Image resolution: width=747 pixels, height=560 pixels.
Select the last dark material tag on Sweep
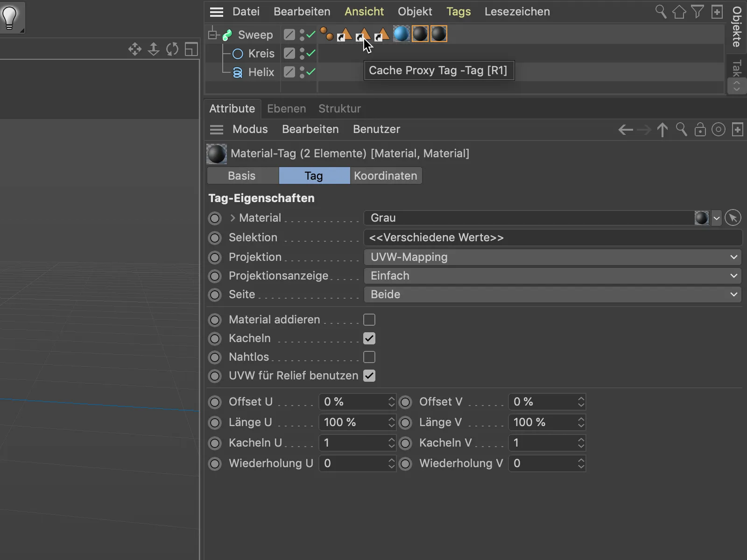click(438, 34)
